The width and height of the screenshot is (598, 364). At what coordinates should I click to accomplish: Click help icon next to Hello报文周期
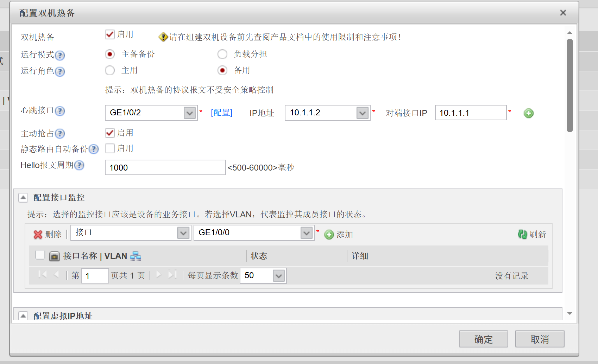click(80, 165)
